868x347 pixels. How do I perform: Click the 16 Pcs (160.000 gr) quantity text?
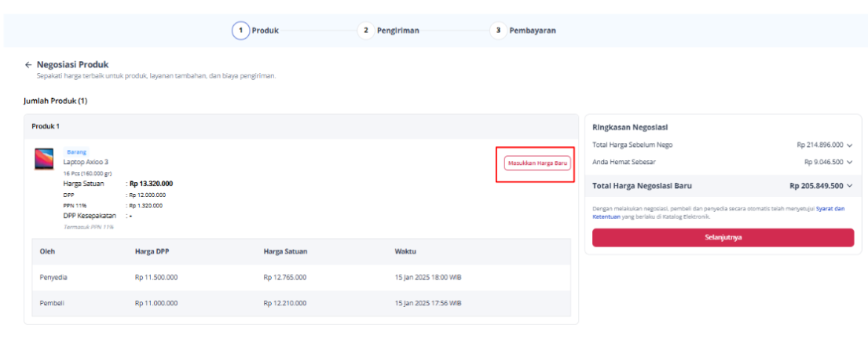(x=87, y=173)
